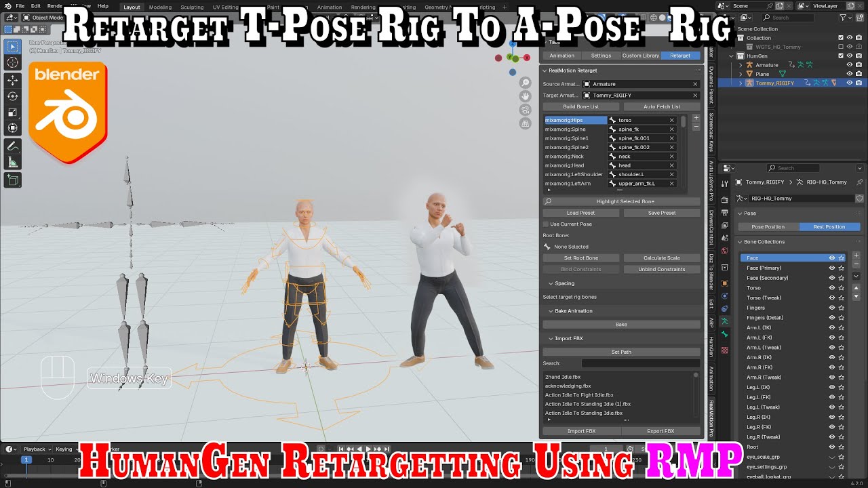Click the Bake button
Image resolution: width=868 pixels, height=488 pixels.
pos(621,325)
